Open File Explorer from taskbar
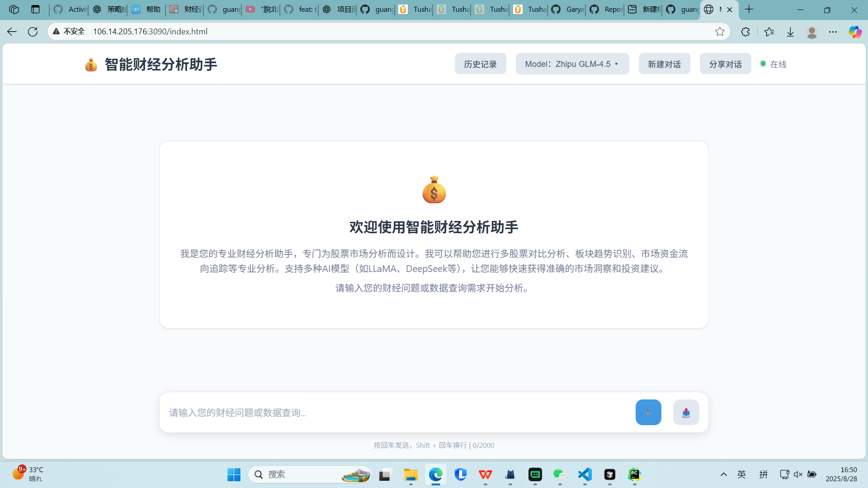This screenshot has width=868, height=488. click(410, 474)
